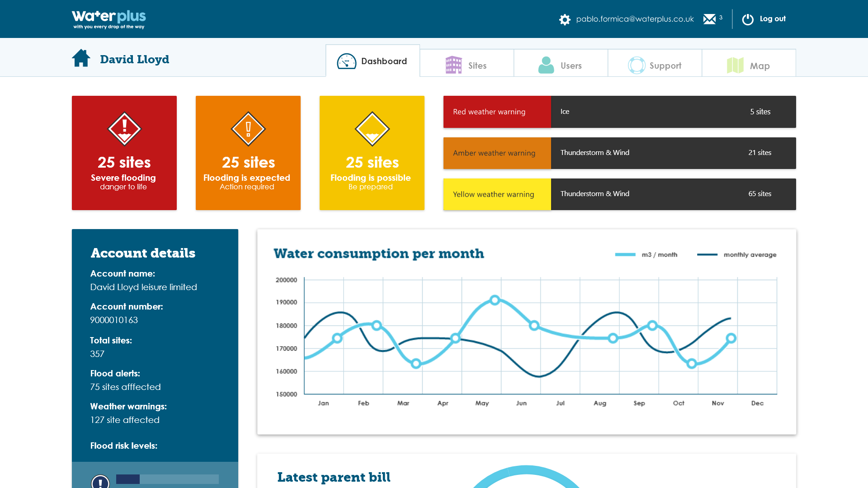Image resolution: width=868 pixels, height=488 pixels.
Task: Click the Nov data point on chart
Action: pos(731,338)
